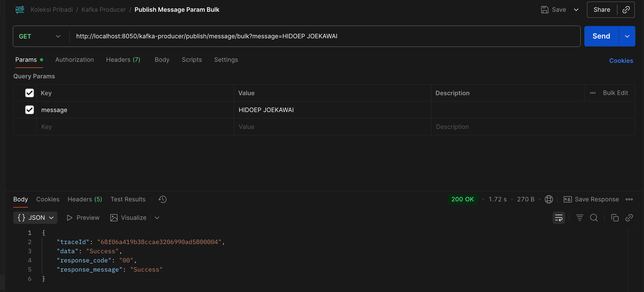
Task: Click the network globe icon
Action: tap(549, 199)
